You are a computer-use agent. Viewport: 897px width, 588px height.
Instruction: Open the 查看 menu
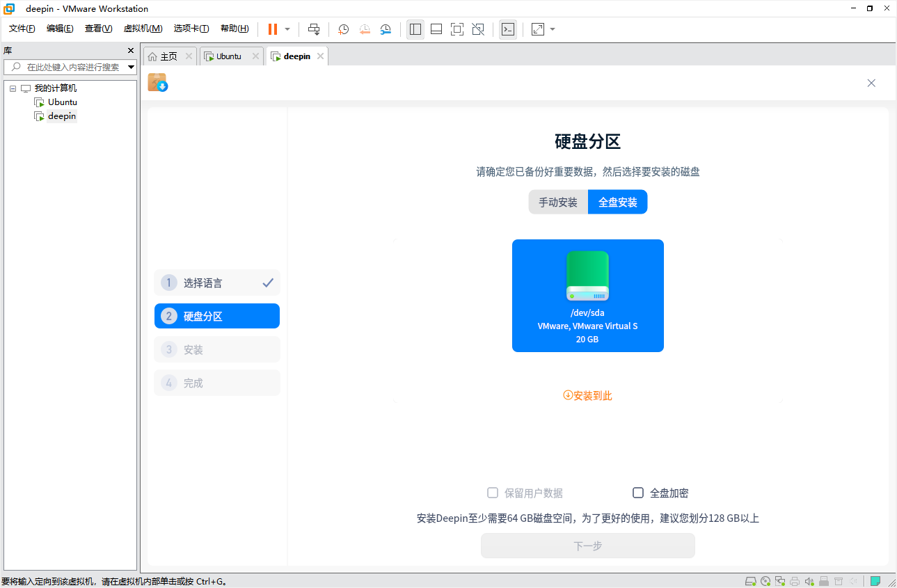[98, 29]
